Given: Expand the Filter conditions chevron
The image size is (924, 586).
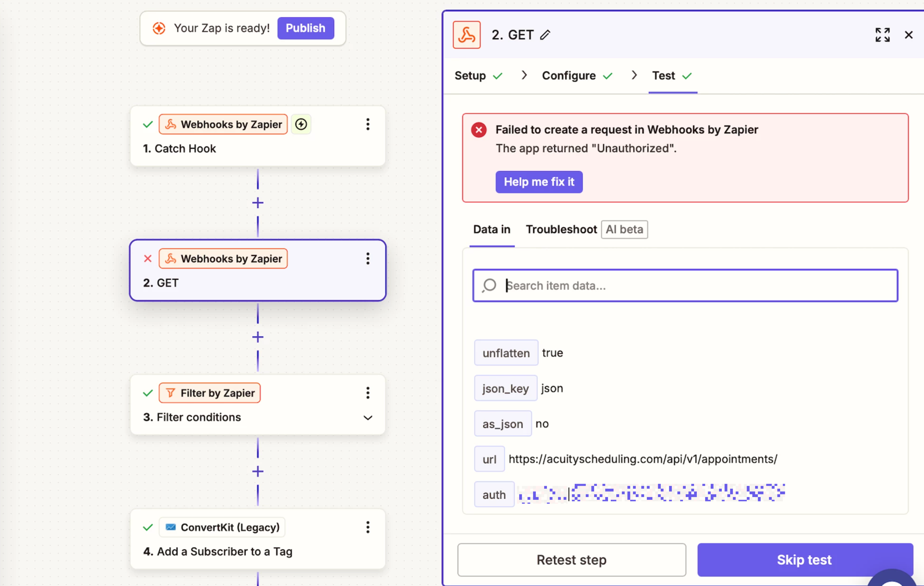Looking at the screenshot, I should pos(368,418).
